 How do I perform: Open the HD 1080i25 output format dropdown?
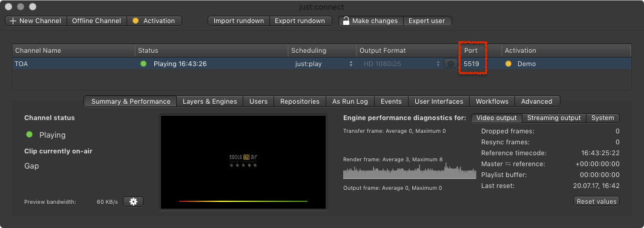[x=401, y=64]
